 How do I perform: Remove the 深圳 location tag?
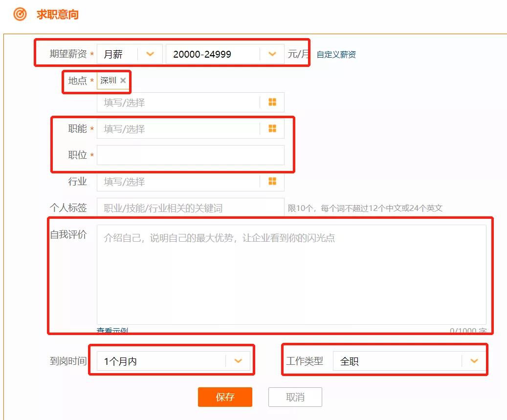pyautogui.click(x=123, y=81)
